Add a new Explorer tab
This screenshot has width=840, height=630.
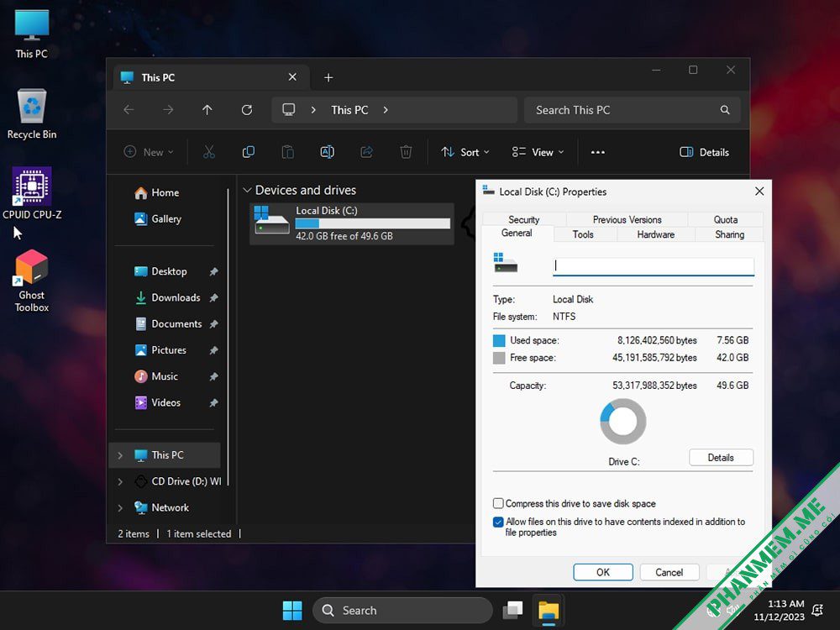click(x=328, y=77)
